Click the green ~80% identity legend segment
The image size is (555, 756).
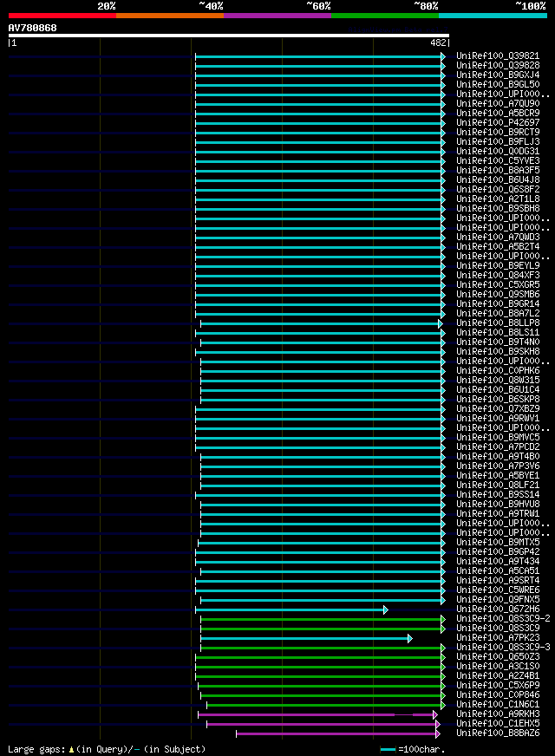click(x=385, y=16)
